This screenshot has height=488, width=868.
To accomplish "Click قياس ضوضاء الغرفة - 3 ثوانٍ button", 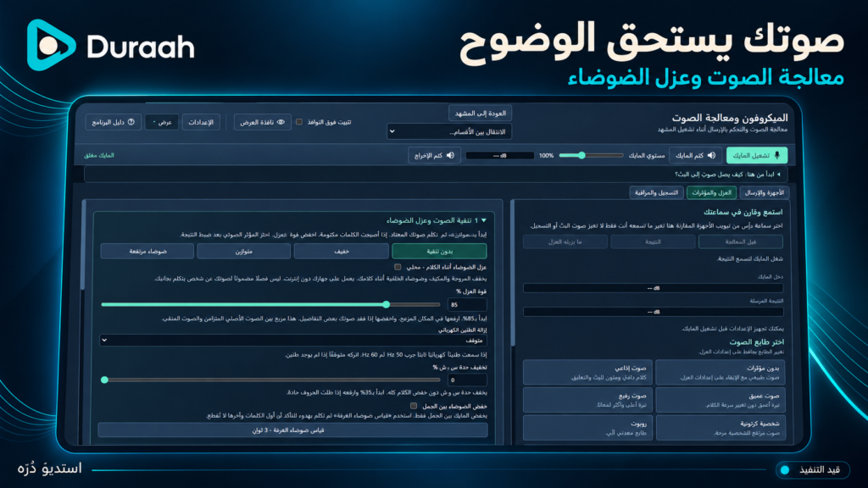I will (292, 430).
